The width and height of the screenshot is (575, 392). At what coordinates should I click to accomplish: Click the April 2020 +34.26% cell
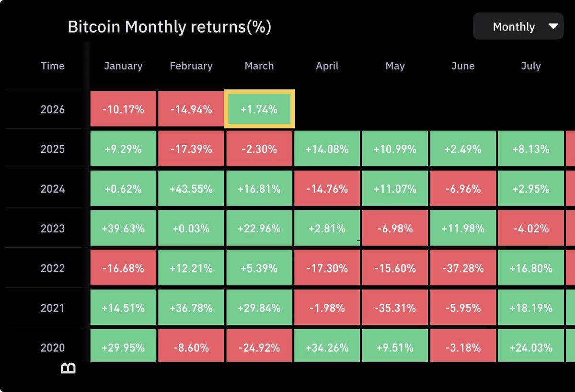click(327, 347)
